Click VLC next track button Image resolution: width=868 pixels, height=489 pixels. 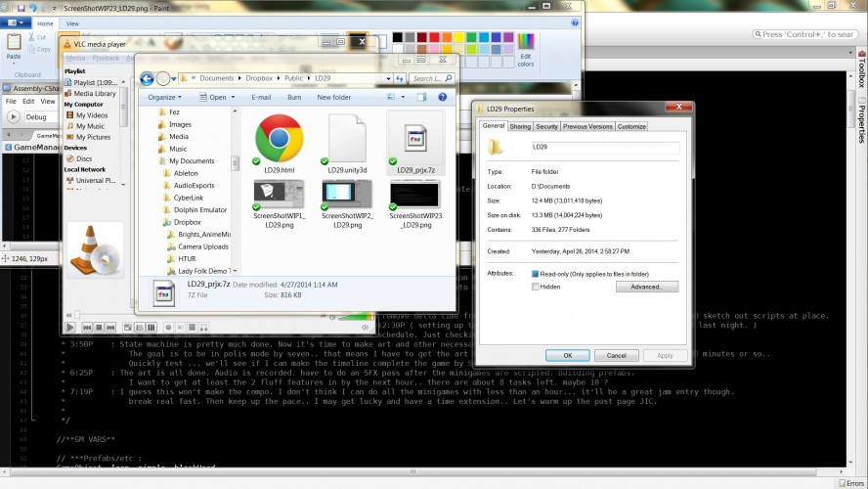pyautogui.click(x=110, y=328)
